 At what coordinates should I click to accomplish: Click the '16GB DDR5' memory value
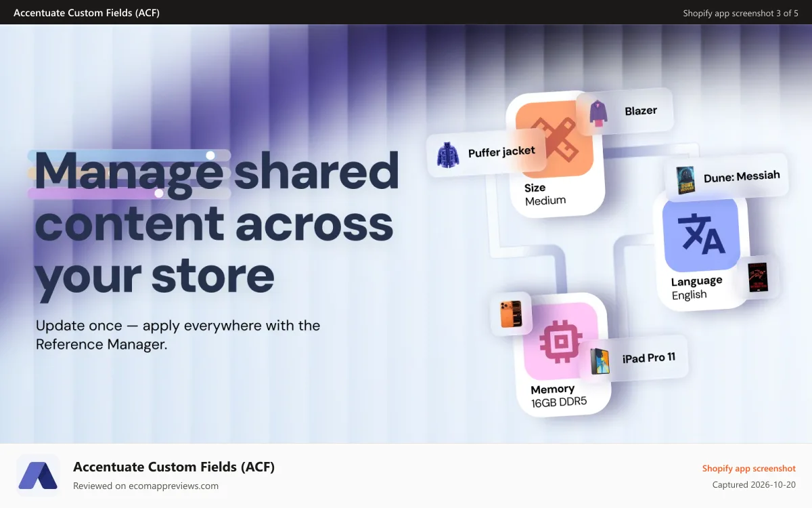pos(558,402)
